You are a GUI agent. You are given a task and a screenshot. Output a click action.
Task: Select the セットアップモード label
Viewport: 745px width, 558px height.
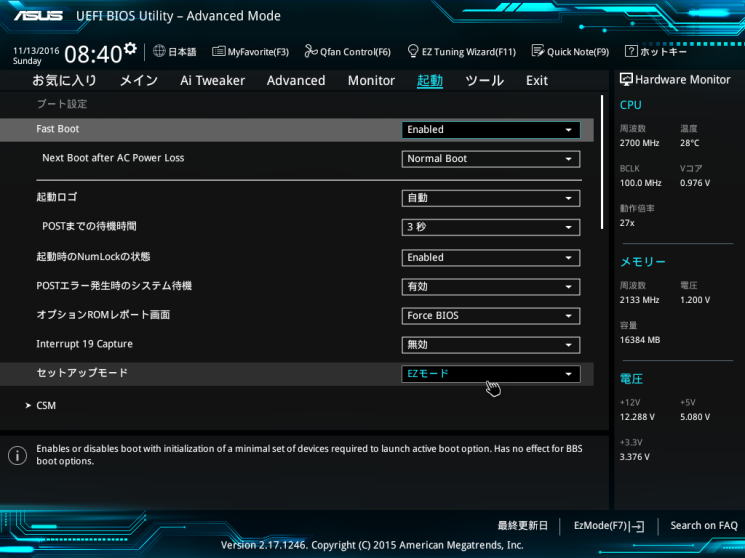coord(82,373)
